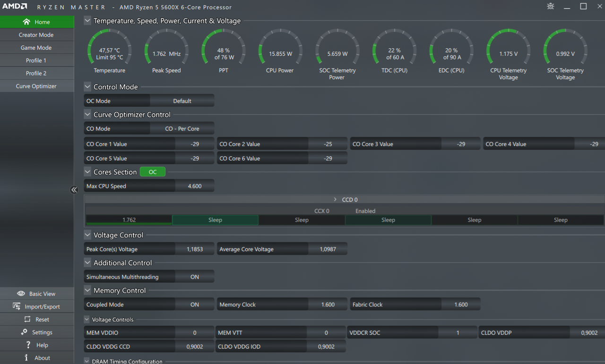Viewport: 605px width, 364px height.
Task: Click the Settings button
Action: click(x=37, y=332)
